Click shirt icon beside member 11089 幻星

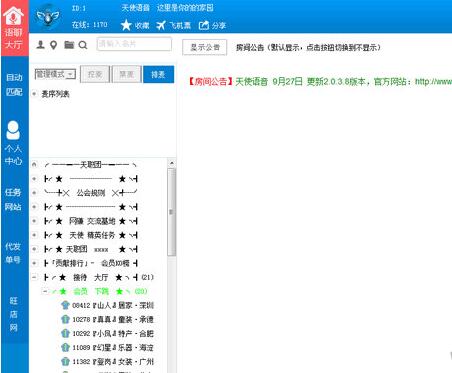pyautogui.click(x=65, y=347)
